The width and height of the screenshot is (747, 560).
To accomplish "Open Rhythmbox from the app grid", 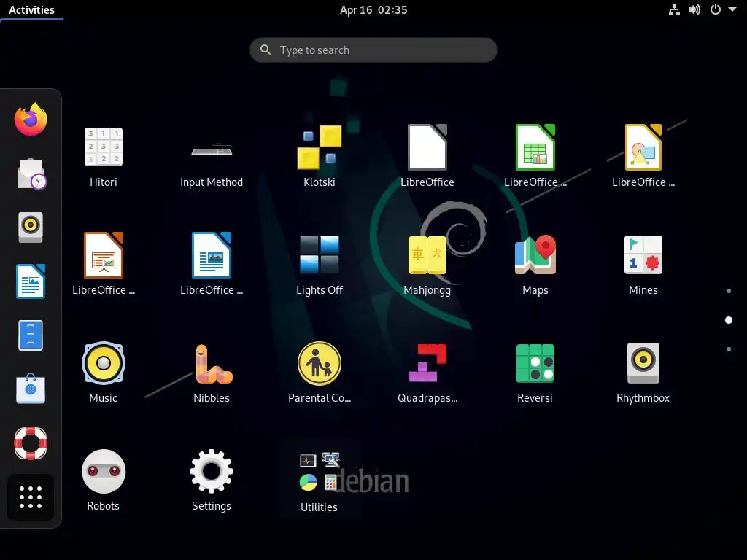I will coord(643,373).
